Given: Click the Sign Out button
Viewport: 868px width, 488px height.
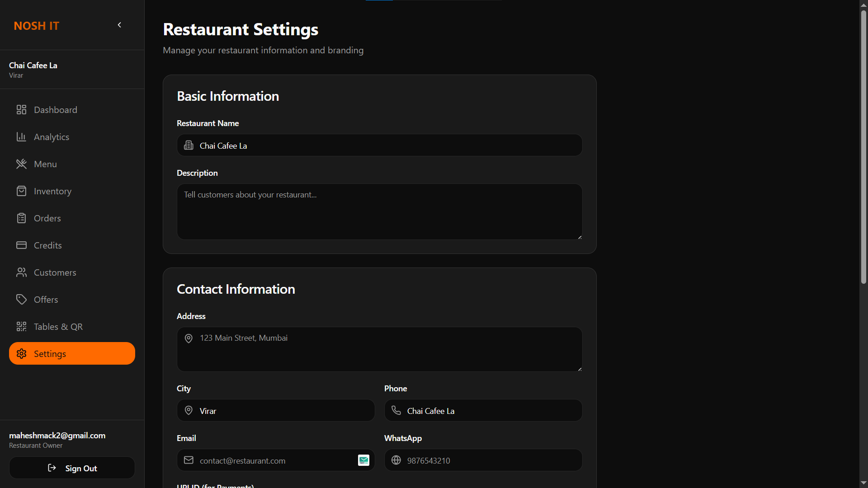Looking at the screenshot, I should 72,468.
